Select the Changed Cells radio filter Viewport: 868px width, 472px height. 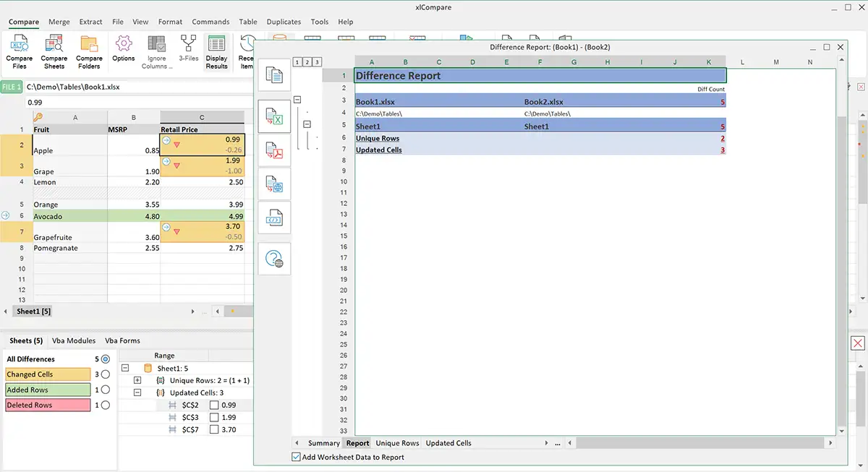click(x=103, y=374)
